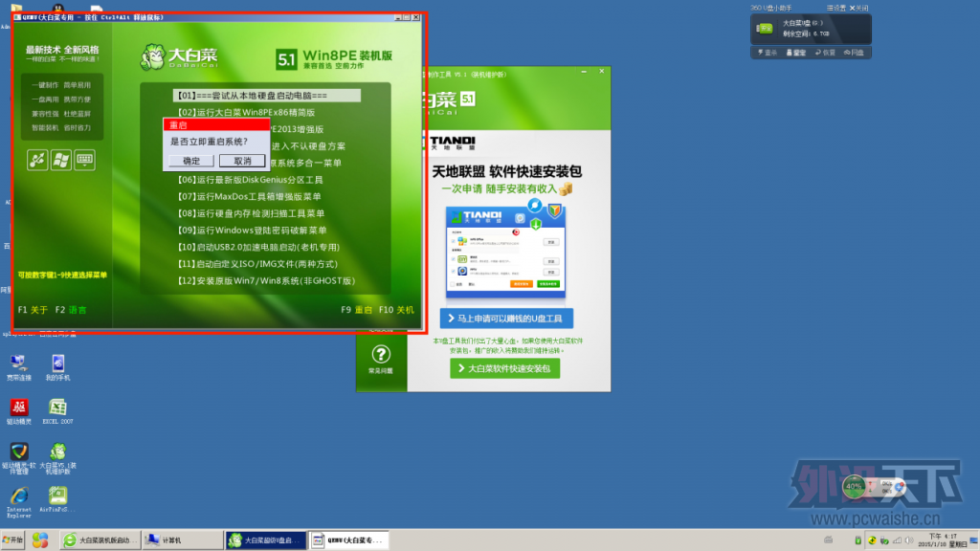Click 马上申请可以赚钱的U盘工具 blue button

[506, 319]
